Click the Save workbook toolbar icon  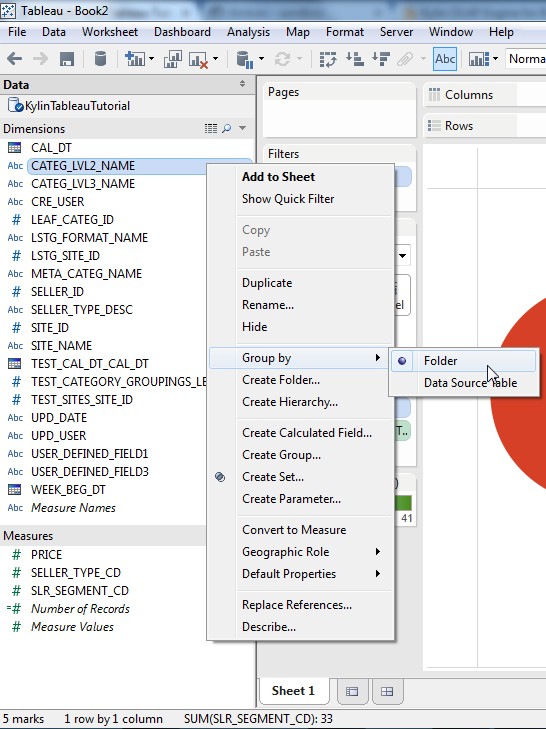[67, 59]
